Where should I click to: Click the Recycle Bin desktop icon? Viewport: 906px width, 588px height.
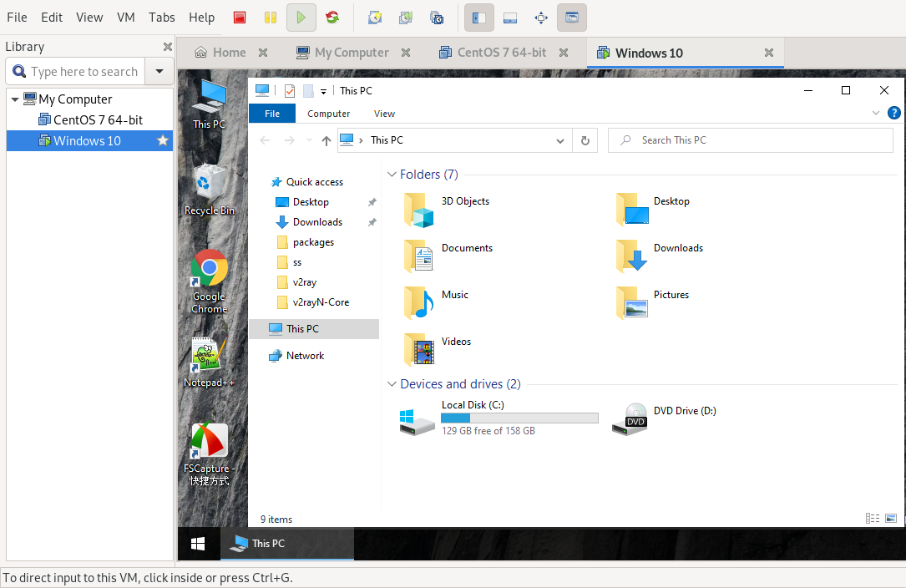click(209, 190)
